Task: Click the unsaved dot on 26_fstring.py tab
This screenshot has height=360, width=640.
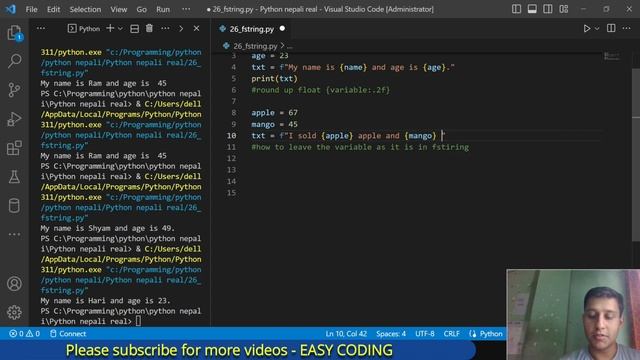Action: (282, 29)
